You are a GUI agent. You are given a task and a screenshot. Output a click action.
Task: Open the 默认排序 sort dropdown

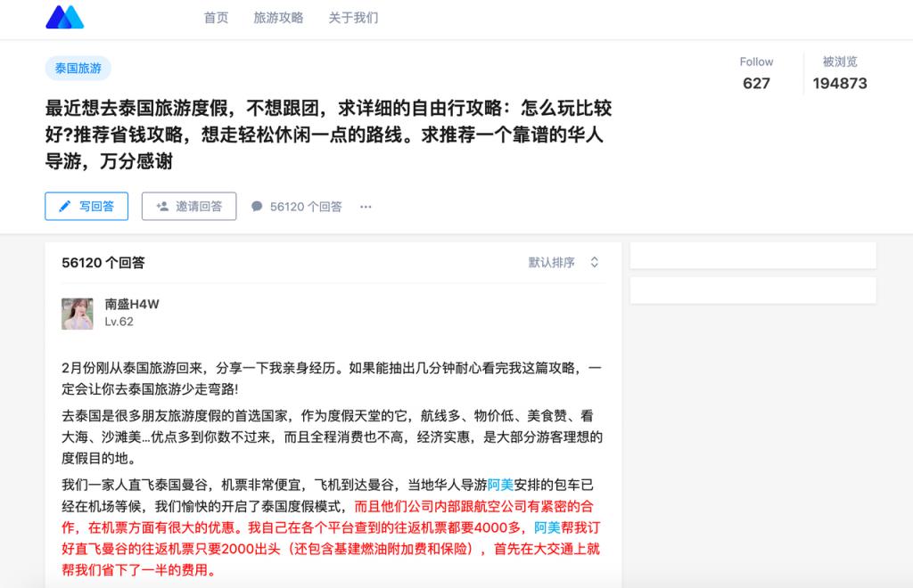coord(563,262)
